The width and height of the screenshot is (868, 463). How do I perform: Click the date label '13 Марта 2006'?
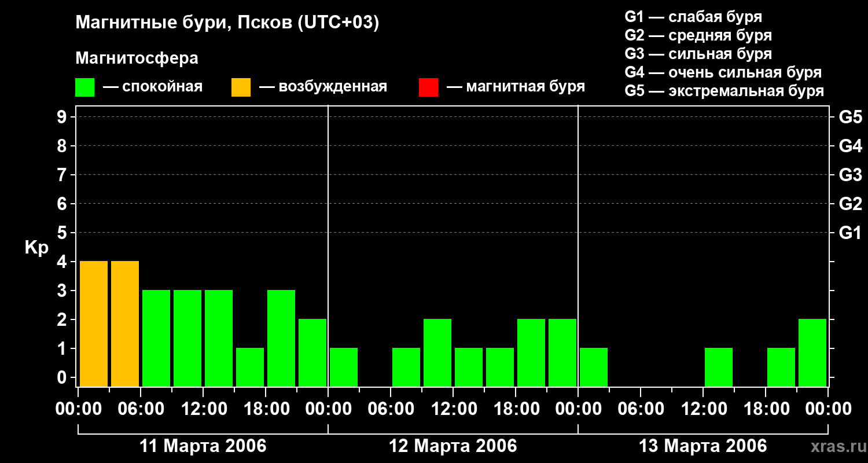pyautogui.click(x=703, y=446)
